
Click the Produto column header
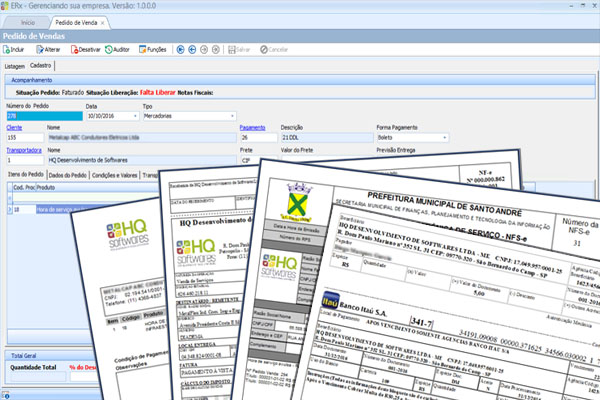click(x=96, y=188)
